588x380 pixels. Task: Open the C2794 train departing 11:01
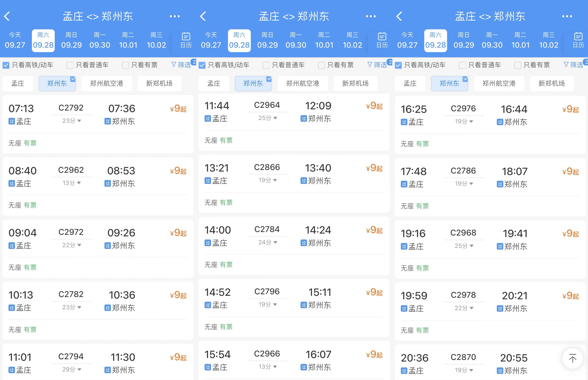coord(98,362)
